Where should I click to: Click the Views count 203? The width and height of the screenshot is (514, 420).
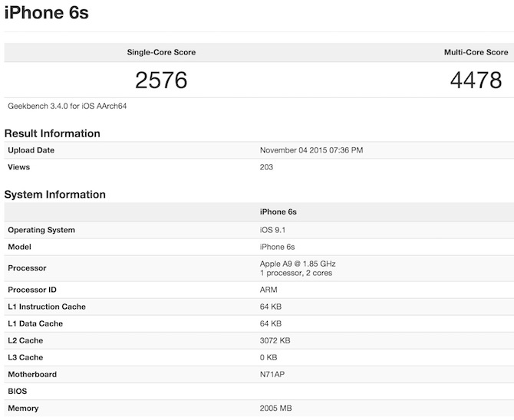point(267,167)
